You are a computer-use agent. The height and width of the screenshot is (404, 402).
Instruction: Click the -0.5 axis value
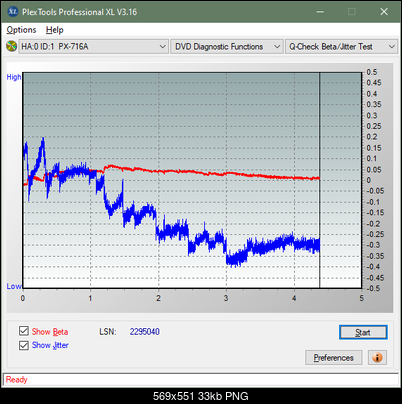pos(373,288)
